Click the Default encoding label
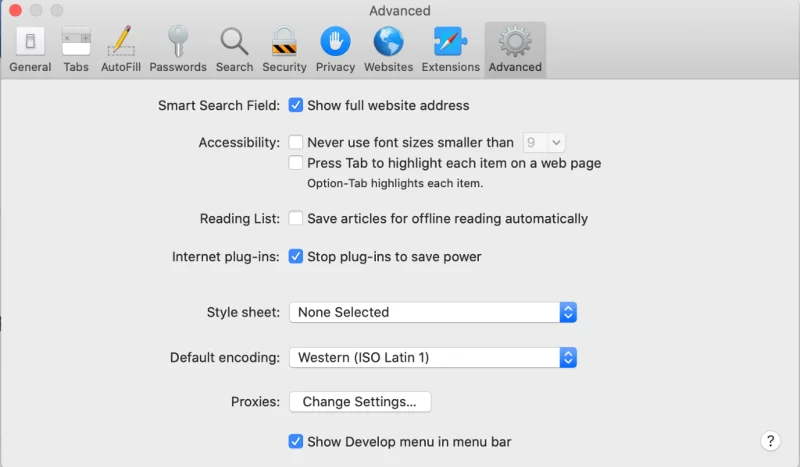Viewport: 800px width, 467px height. [x=225, y=357]
